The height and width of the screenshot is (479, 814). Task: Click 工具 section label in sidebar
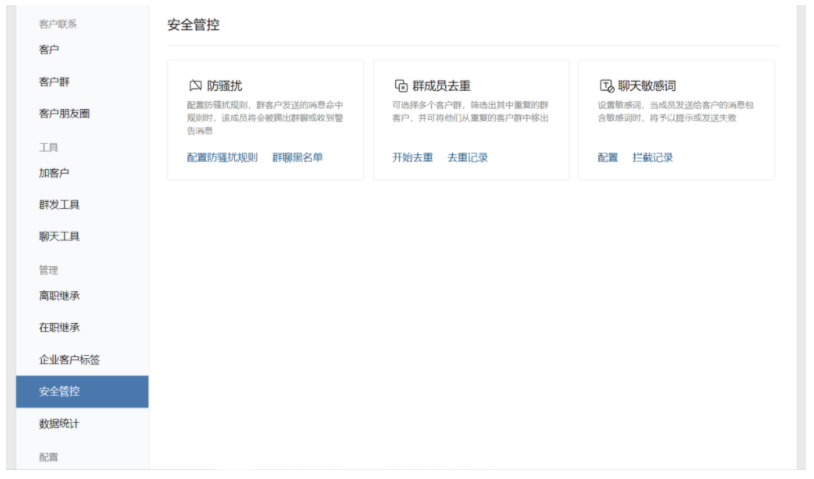(x=48, y=147)
